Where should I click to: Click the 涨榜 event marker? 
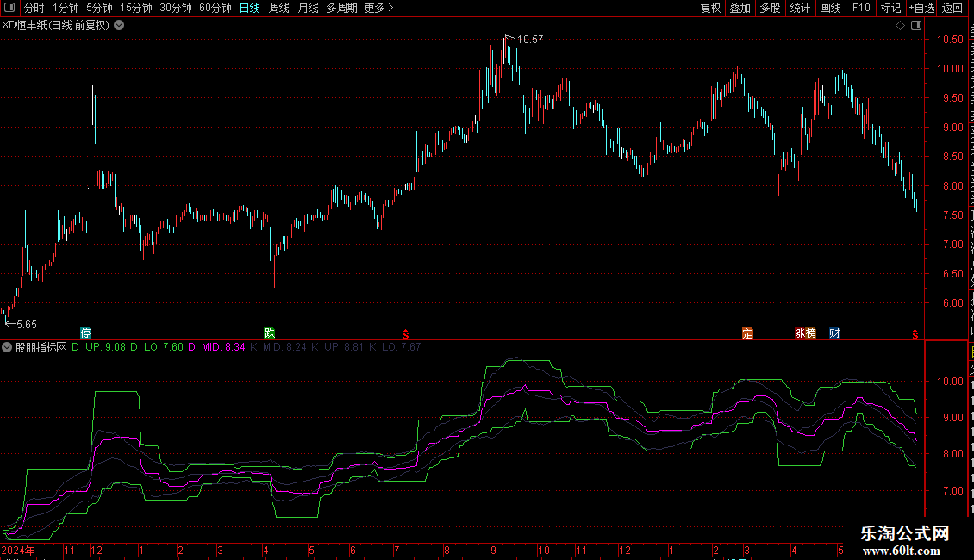tap(806, 333)
